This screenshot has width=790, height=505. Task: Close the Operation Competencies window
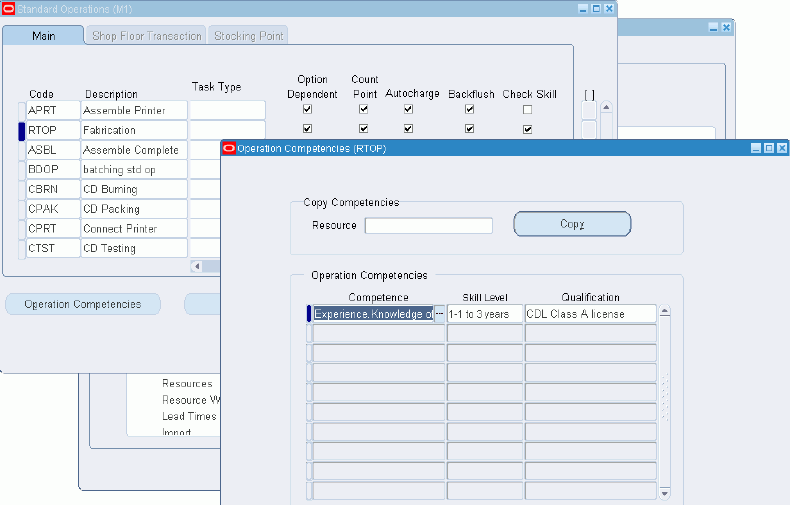(x=781, y=148)
